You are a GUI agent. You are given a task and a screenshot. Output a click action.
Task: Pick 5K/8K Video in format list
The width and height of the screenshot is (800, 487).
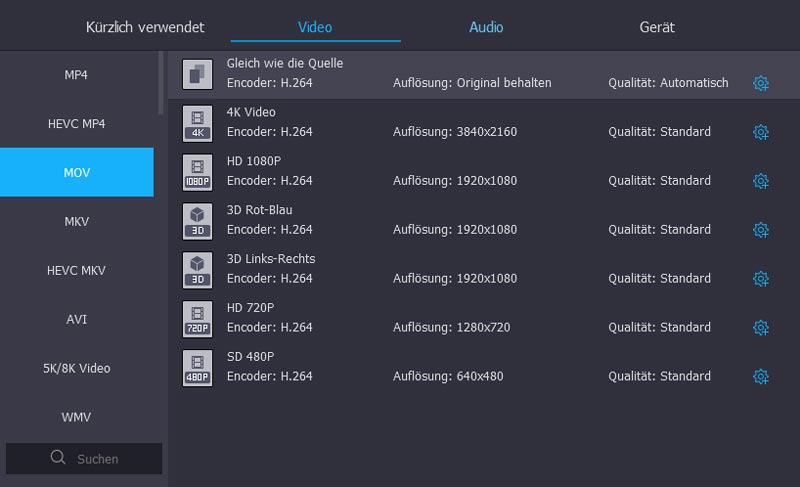[x=77, y=369]
